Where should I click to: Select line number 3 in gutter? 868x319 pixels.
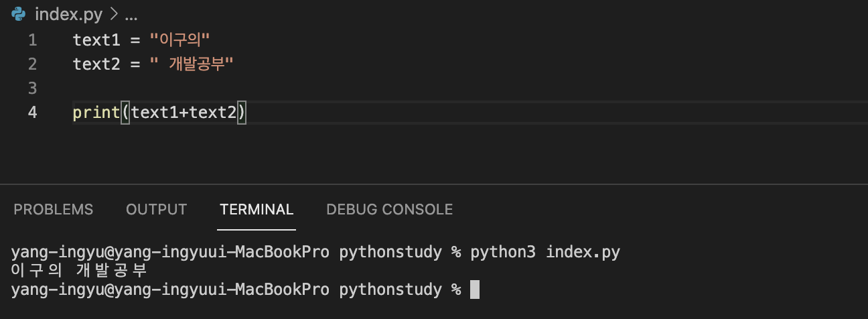point(33,88)
